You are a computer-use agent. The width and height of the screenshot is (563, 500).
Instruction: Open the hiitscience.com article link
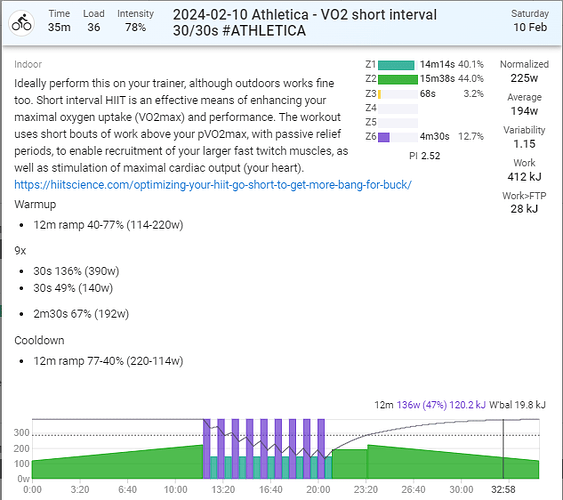coord(213,185)
